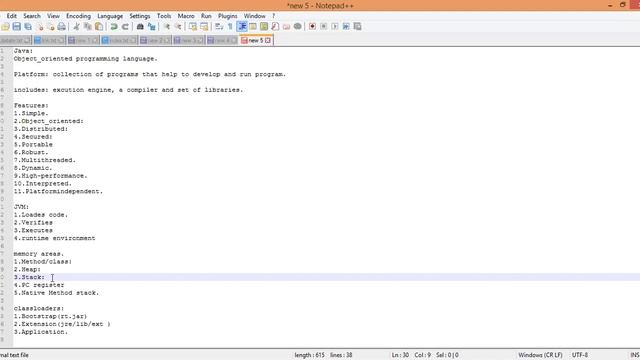Toggle file monitoring eye icon
This screenshot has height=360, width=640.
click(298, 27)
